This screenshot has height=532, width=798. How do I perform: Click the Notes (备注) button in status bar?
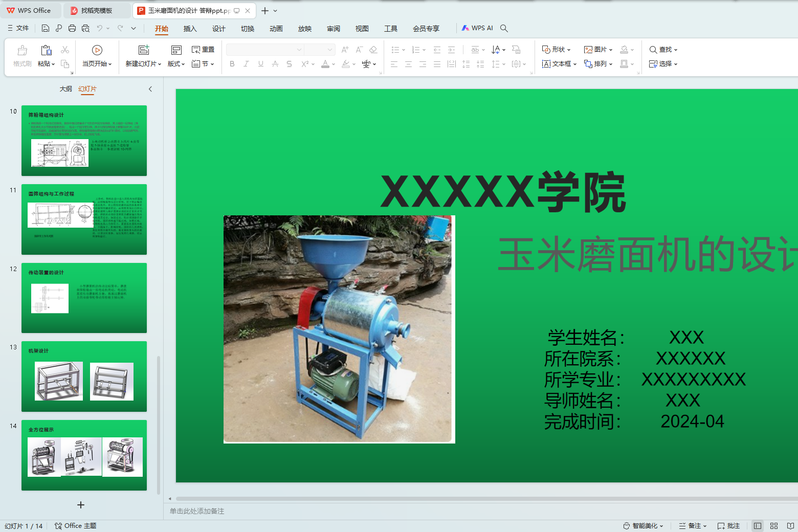click(x=693, y=526)
